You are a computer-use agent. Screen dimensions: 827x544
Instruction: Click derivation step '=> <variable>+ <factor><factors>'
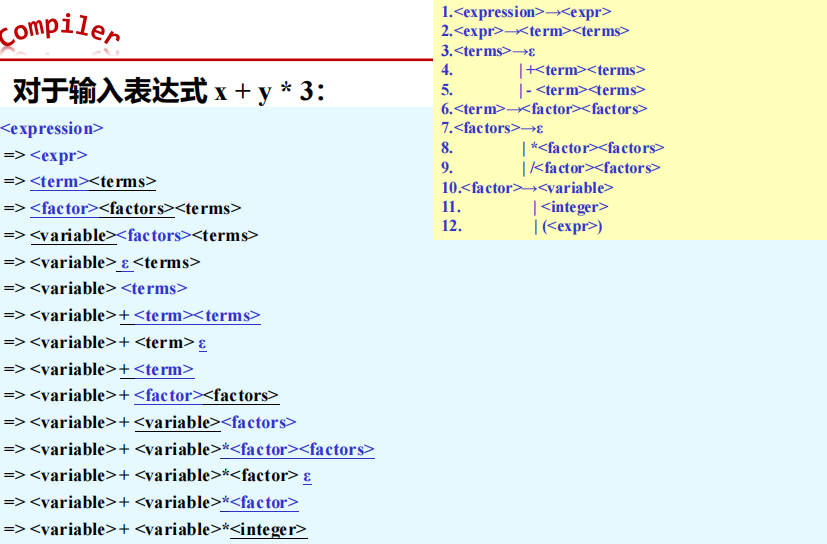[x=141, y=396]
